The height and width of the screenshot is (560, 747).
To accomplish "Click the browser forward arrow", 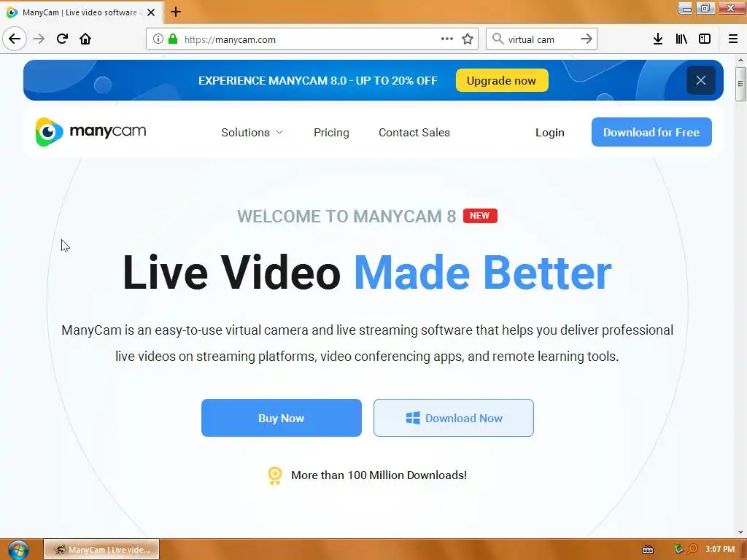I will 39,39.
